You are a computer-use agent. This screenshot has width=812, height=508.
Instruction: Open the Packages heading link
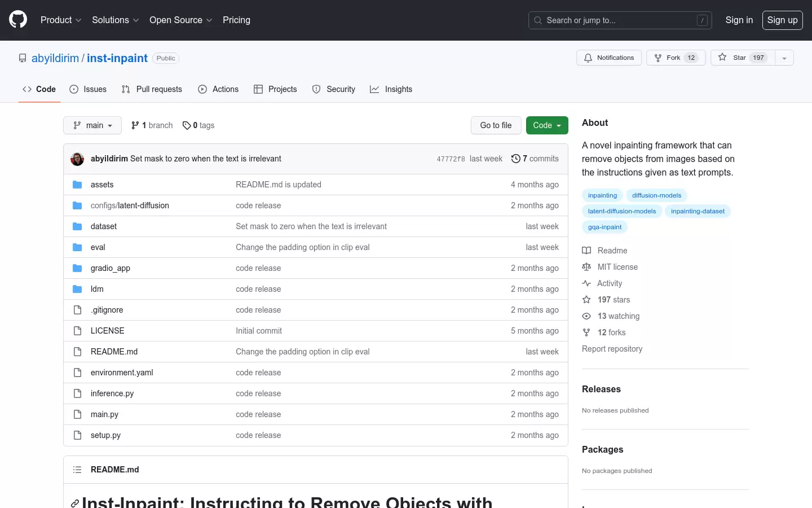coord(602,449)
